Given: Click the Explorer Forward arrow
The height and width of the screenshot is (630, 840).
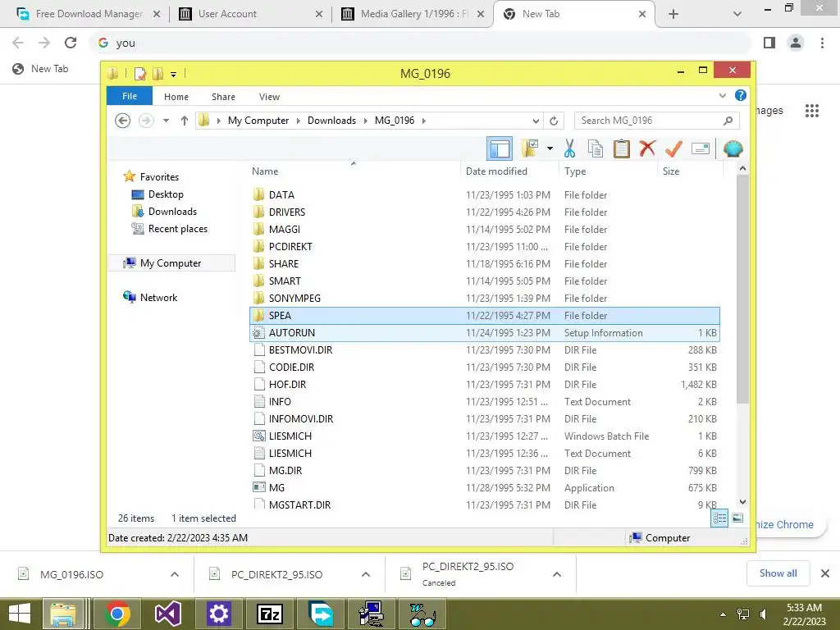Looking at the screenshot, I should click(146, 121).
